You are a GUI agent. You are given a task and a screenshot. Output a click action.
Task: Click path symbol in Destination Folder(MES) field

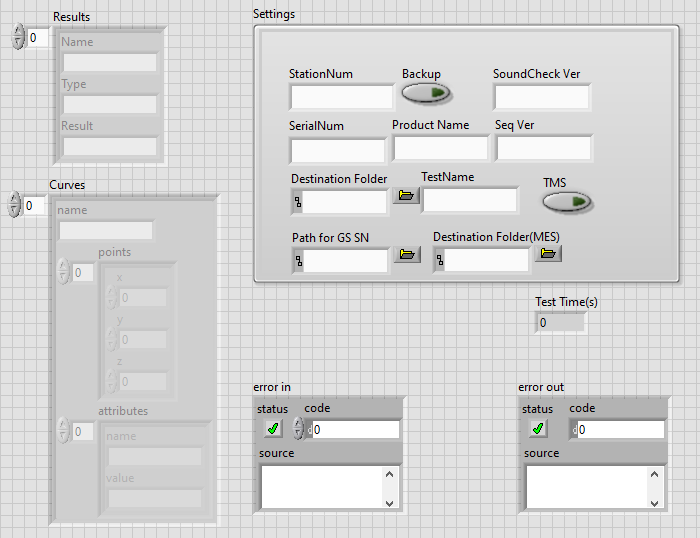point(440,262)
